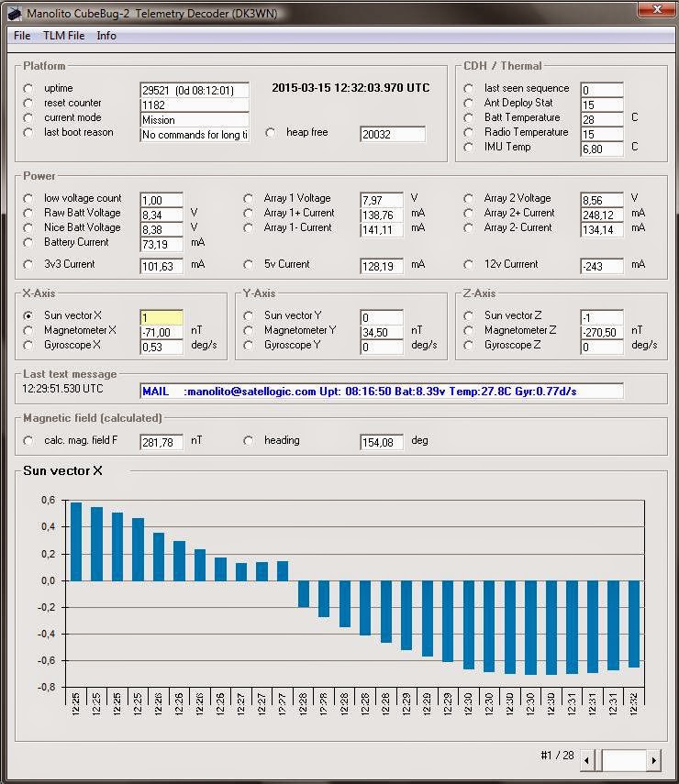The image size is (679, 784).
Task: Select the Batt Temperature radio button
Action: [468, 118]
